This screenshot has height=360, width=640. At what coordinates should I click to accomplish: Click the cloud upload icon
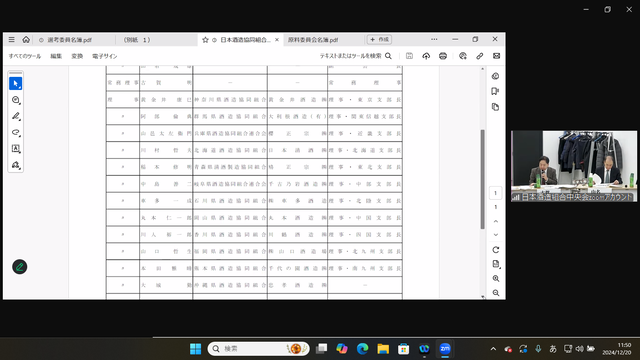coord(426,56)
